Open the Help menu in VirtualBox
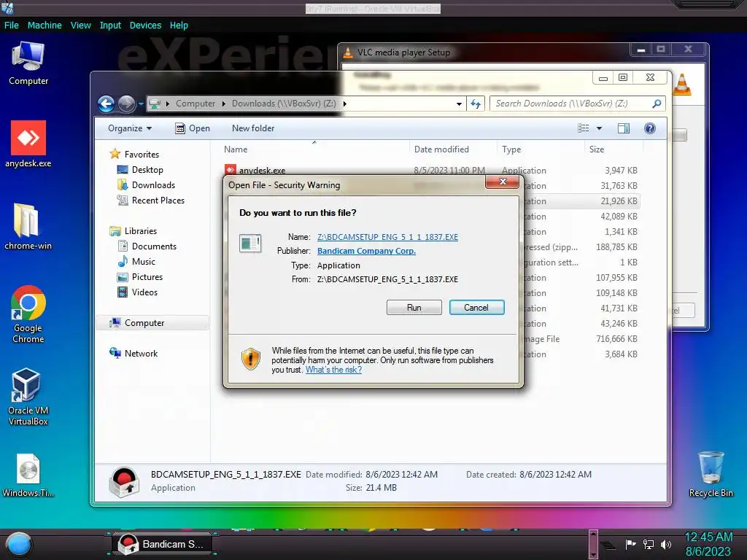Viewport: 747px width, 560px height. click(179, 26)
